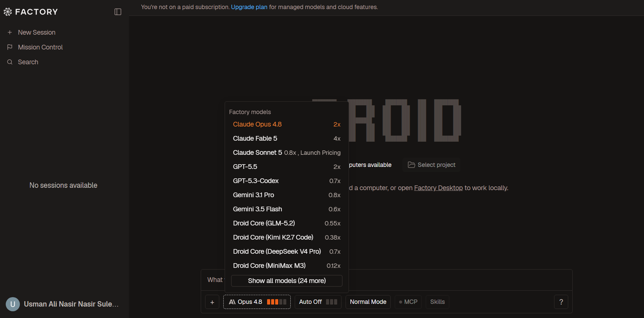Click the Factory logo icon
Screen dimensions: 644x318
[8, 12]
